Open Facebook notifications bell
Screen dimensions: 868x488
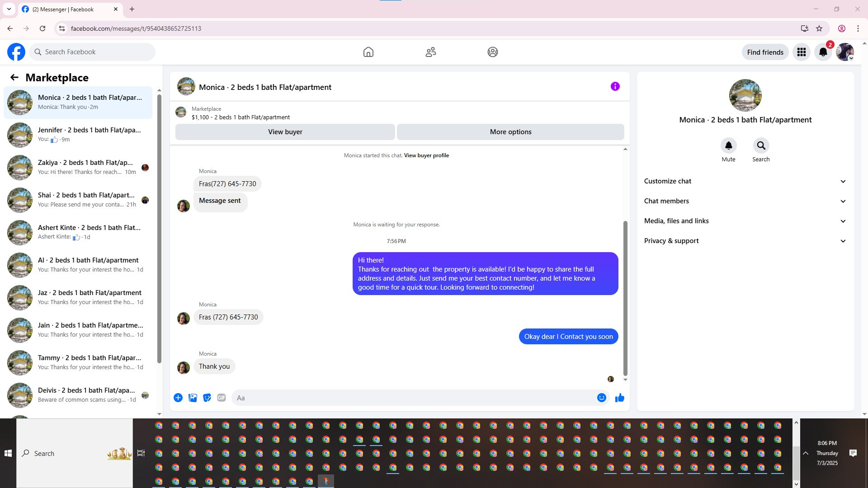[x=823, y=52]
